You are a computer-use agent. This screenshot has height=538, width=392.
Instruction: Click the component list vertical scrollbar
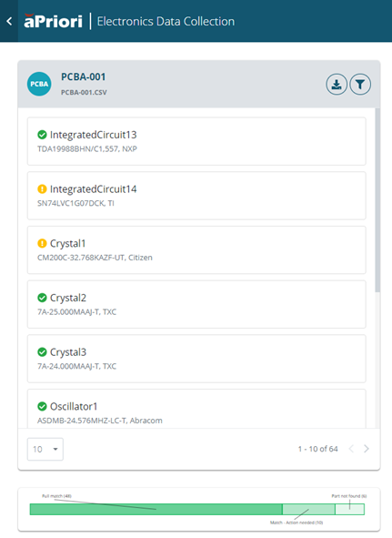[377, 200]
